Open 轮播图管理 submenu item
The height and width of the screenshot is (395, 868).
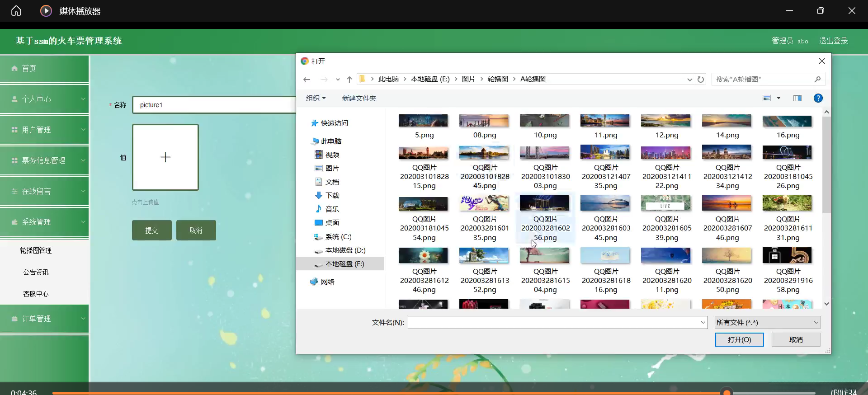pos(36,250)
